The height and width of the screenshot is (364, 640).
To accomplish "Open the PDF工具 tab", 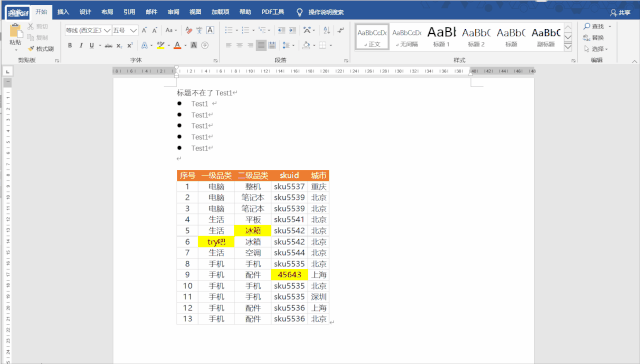I will click(273, 12).
